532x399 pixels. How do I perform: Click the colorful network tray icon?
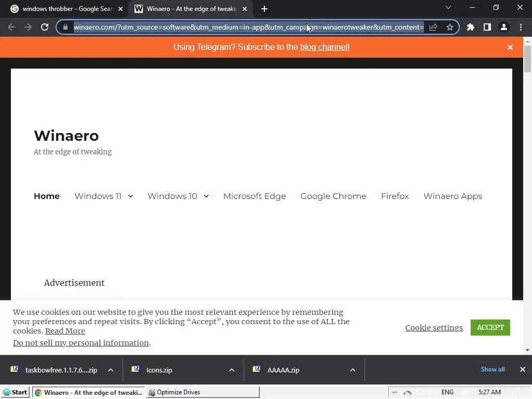point(407,393)
